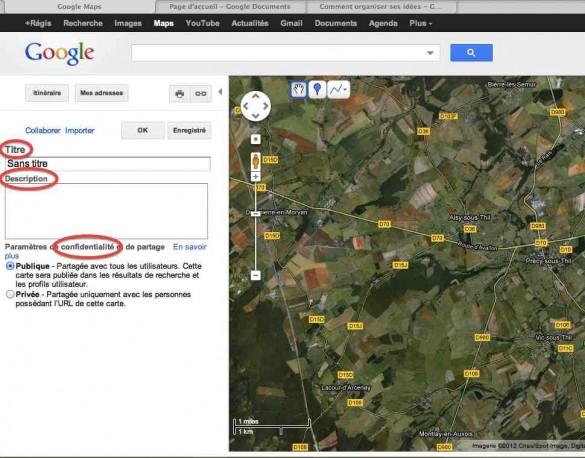Screen dimensions: 585x458
Task: Open the En savoir plus link
Action: 190,247
